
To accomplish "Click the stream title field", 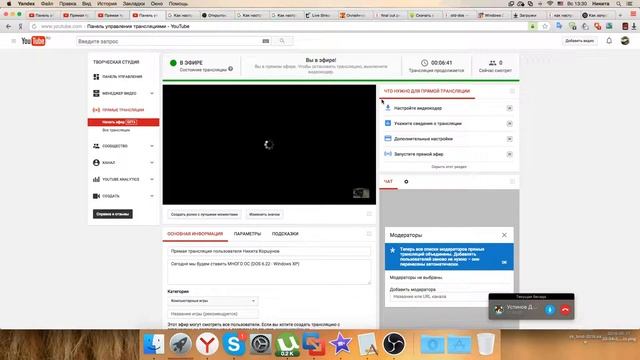I will coord(269,251).
